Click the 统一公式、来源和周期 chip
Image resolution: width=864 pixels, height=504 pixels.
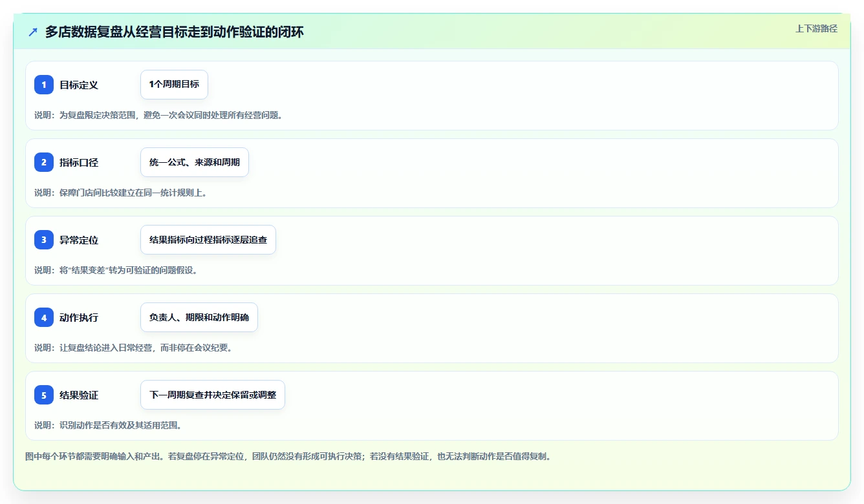coord(195,162)
